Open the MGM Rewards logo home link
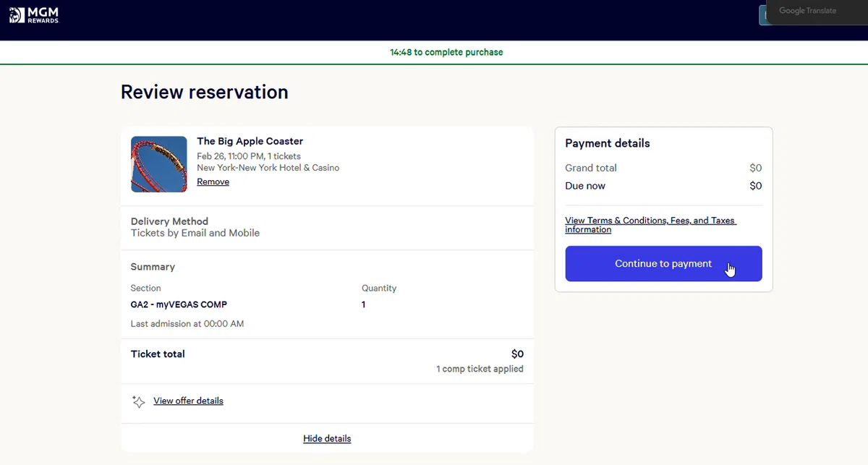This screenshot has width=868, height=465. point(34,14)
